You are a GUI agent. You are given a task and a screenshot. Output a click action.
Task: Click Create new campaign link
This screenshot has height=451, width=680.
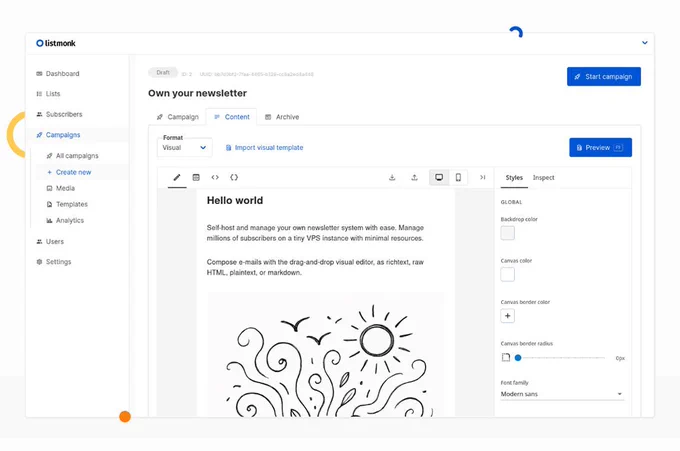pyautogui.click(x=73, y=172)
